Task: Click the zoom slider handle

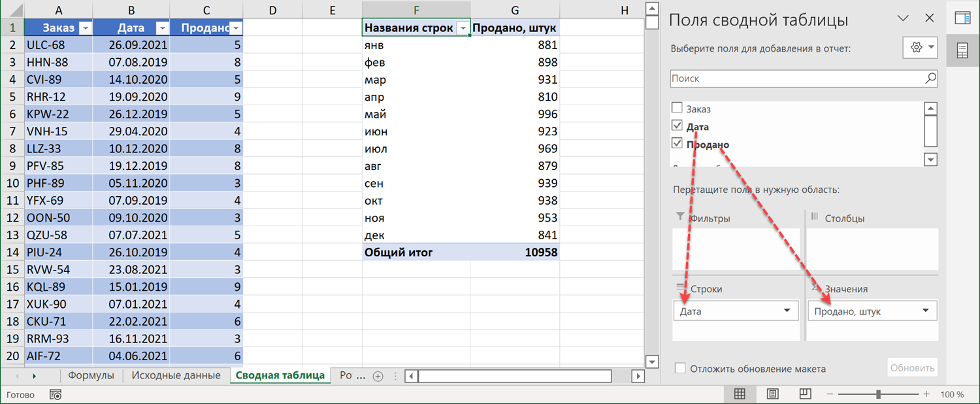Action: [878, 394]
